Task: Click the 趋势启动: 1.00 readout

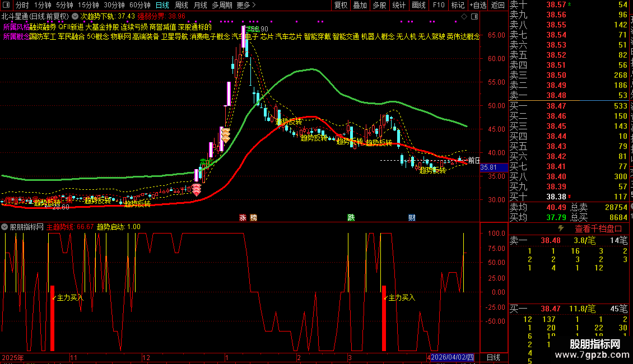Action: pyautogui.click(x=119, y=227)
